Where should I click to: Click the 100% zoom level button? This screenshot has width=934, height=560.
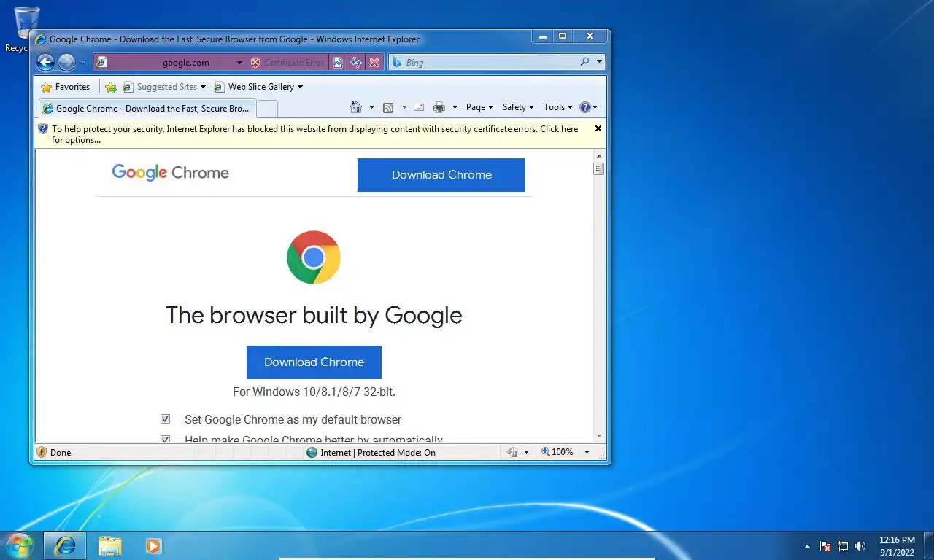[x=557, y=452]
